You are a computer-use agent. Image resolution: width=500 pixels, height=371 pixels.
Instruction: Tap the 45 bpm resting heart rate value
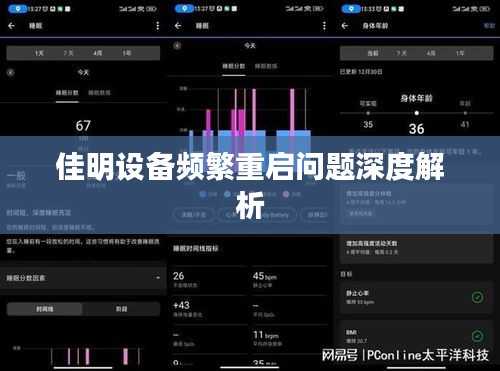[x=265, y=276]
